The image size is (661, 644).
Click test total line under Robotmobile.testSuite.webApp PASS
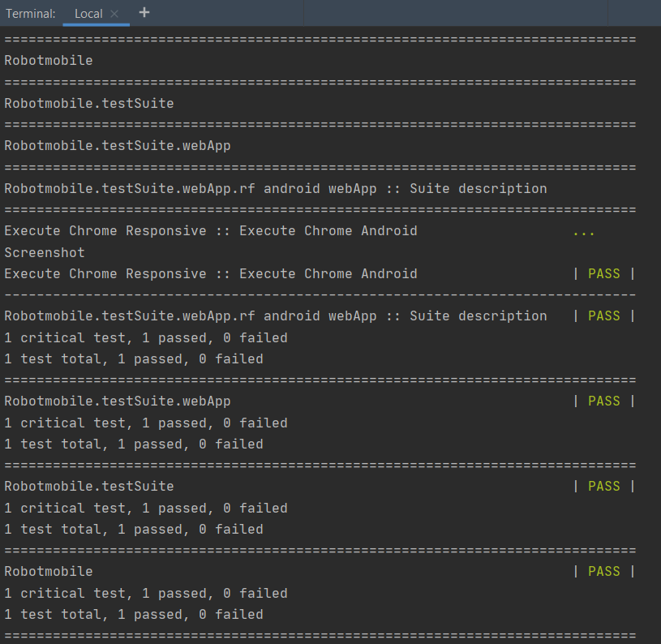pyautogui.click(x=134, y=444)
